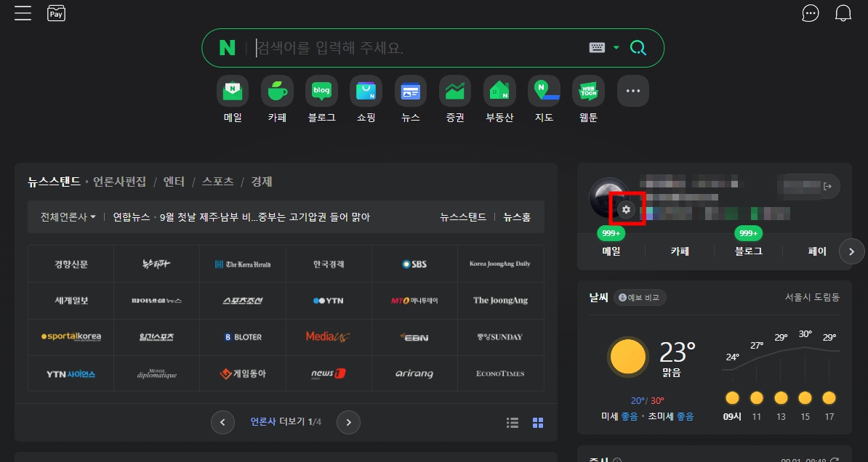Open the 카페 shortcut icon
The image size is (868, 462).
[278, 91]
